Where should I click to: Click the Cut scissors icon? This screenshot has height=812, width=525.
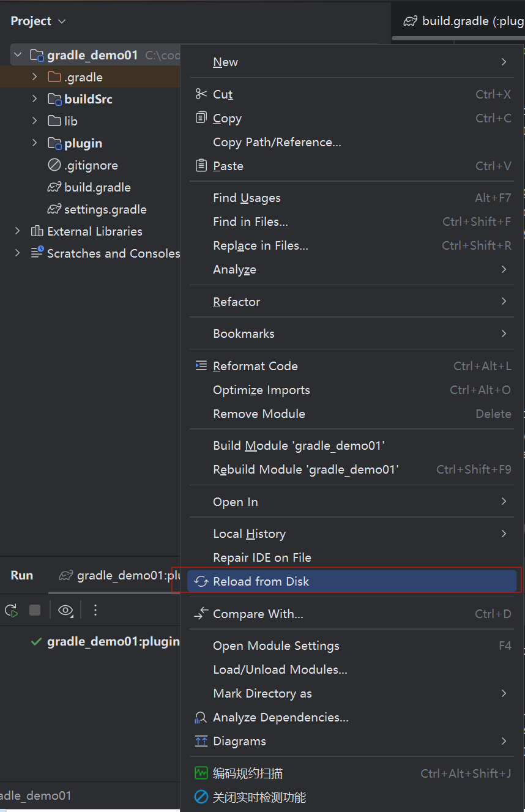201,94
